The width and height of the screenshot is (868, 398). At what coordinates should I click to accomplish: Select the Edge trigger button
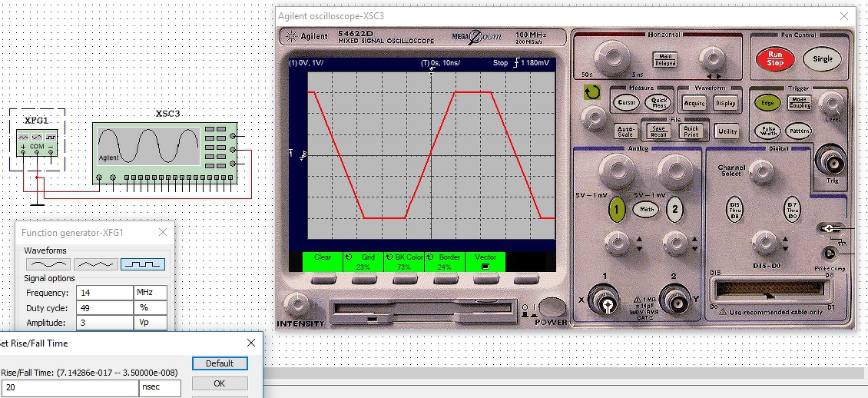click(x=767, y=103)
